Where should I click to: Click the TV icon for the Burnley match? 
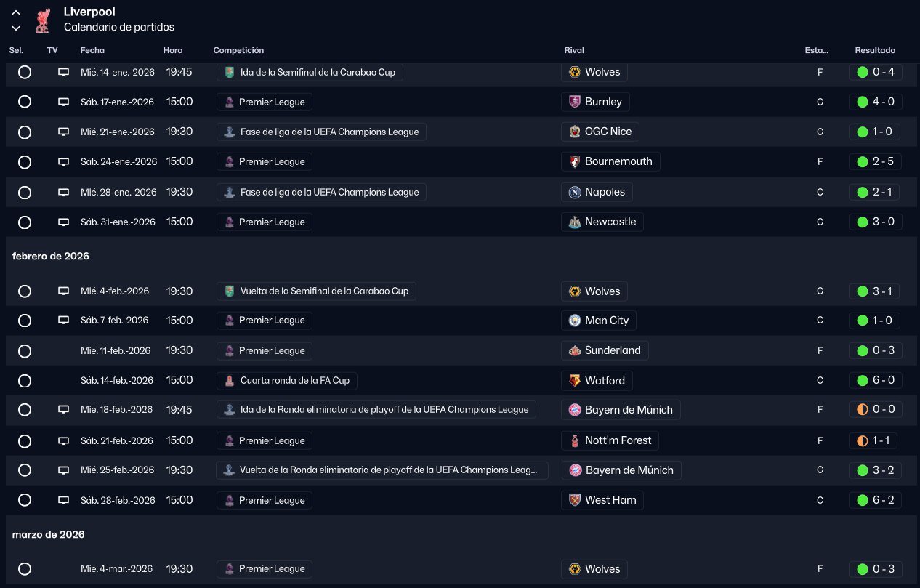click(63, 102)
